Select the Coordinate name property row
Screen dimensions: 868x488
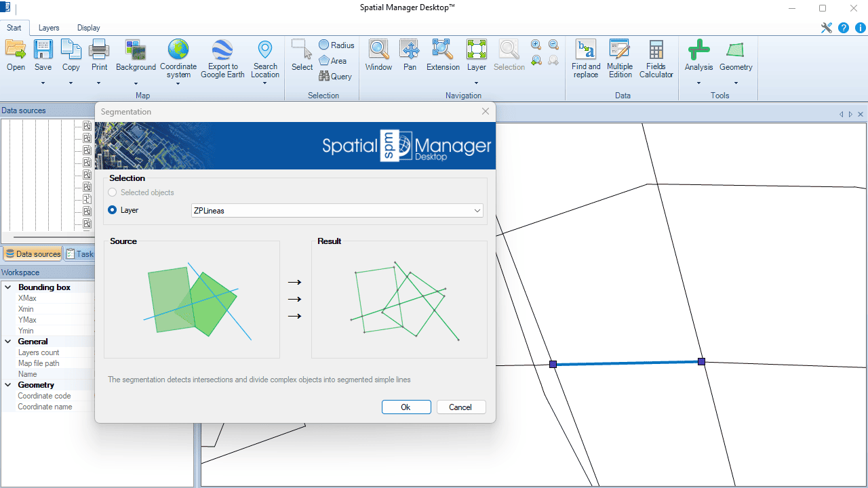47,407
